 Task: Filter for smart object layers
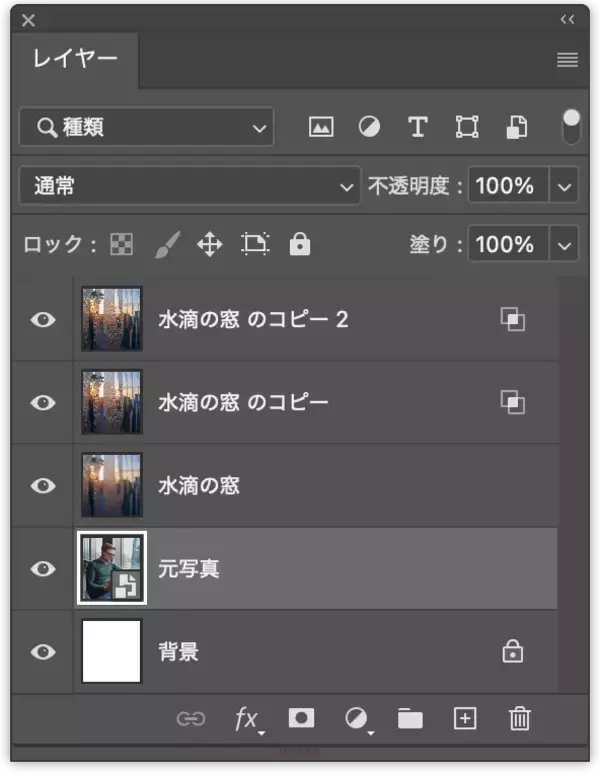pos(516,127)
